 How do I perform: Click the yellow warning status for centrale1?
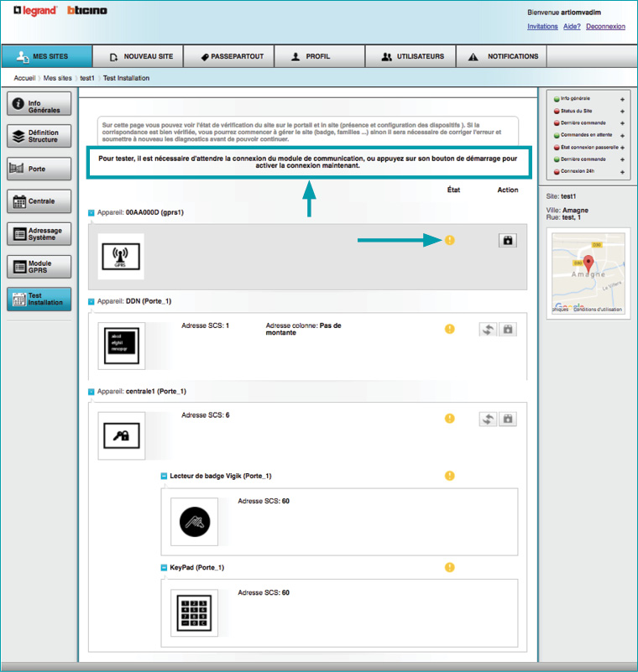tap(449, 419)
